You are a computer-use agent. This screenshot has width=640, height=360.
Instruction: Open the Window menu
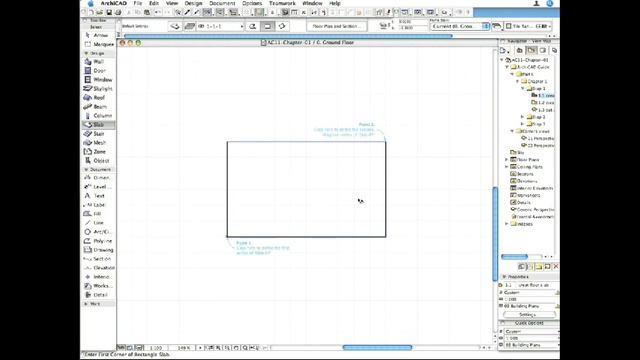[x=312, y=3]
